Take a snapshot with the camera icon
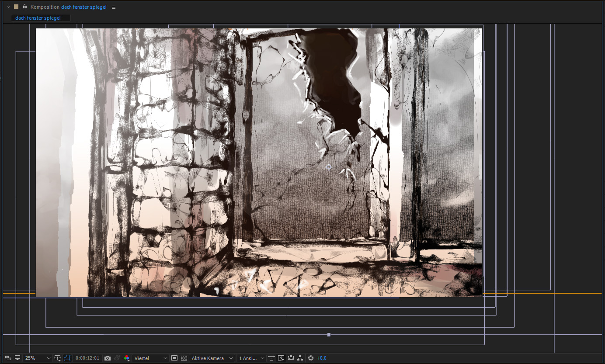 (108, 358)
